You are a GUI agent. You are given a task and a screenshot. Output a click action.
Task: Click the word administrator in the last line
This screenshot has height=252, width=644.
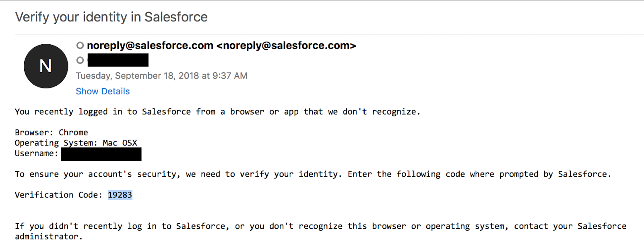coord(46,237)
